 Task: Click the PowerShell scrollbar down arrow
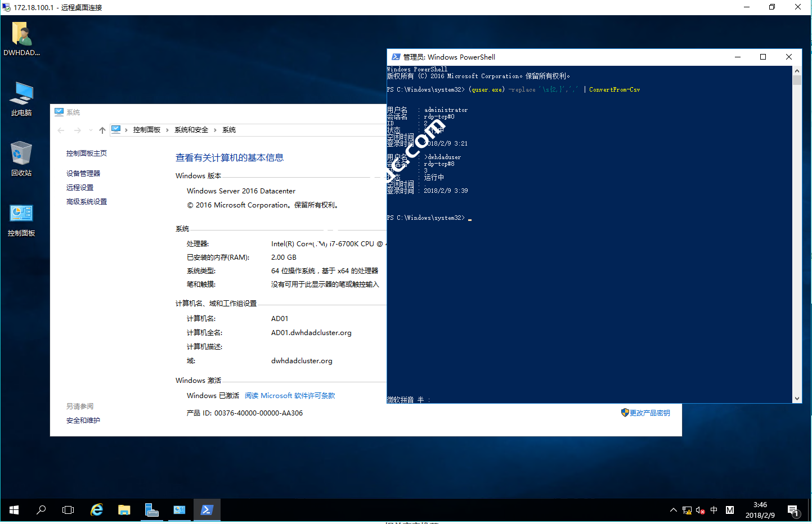pos(797,399)
